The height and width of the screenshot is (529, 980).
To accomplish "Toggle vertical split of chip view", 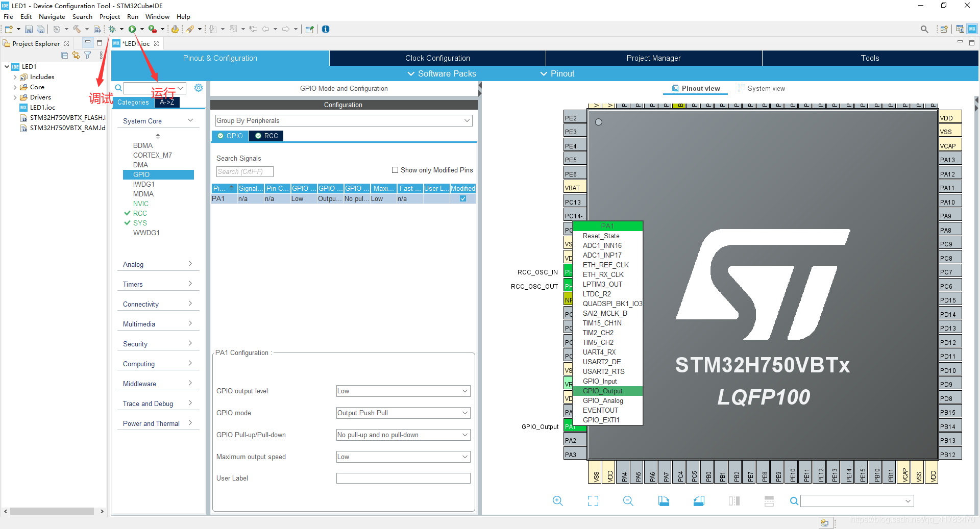I will click(734, 501).
